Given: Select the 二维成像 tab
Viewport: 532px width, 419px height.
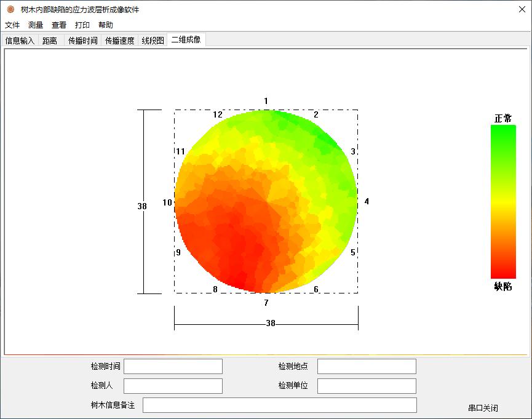Looking at the screenshot, I should 186,40.
